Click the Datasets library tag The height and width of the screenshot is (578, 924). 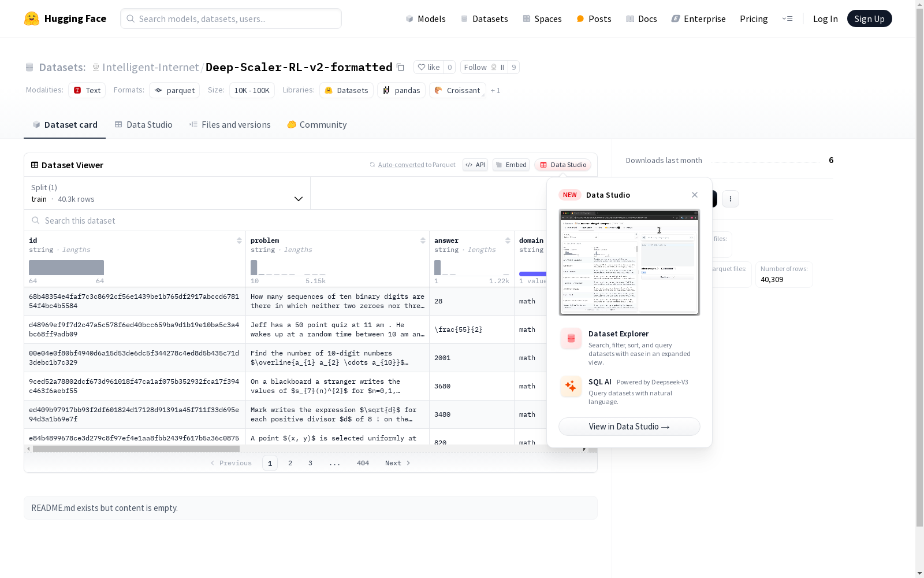[x=346, y=90]
